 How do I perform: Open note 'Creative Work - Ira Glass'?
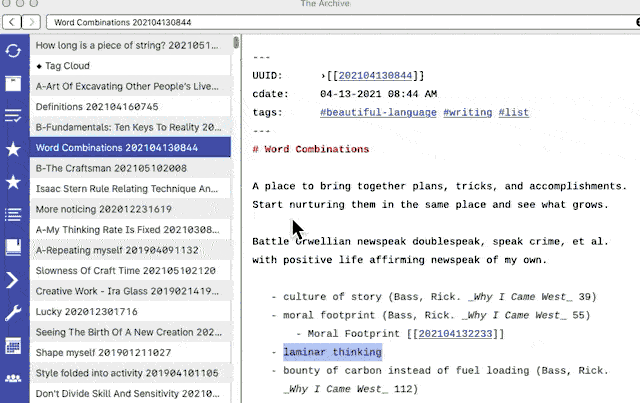[130, 291]
